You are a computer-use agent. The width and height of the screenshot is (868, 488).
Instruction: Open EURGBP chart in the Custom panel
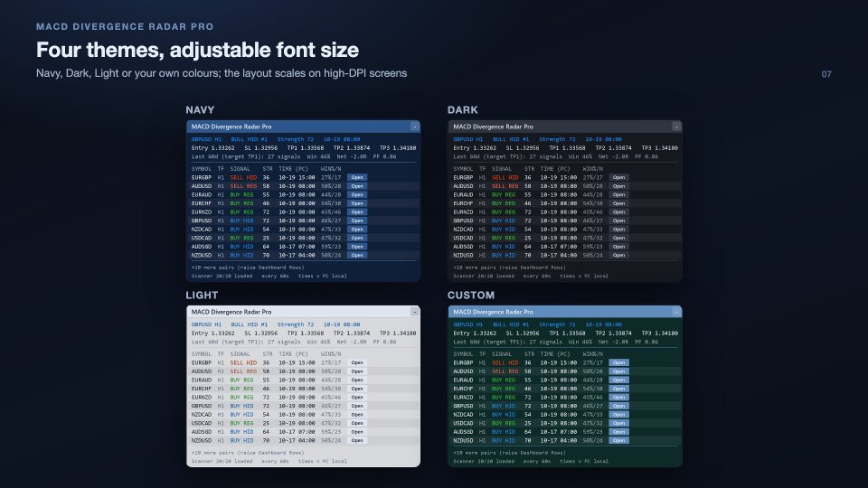point(618,363)
